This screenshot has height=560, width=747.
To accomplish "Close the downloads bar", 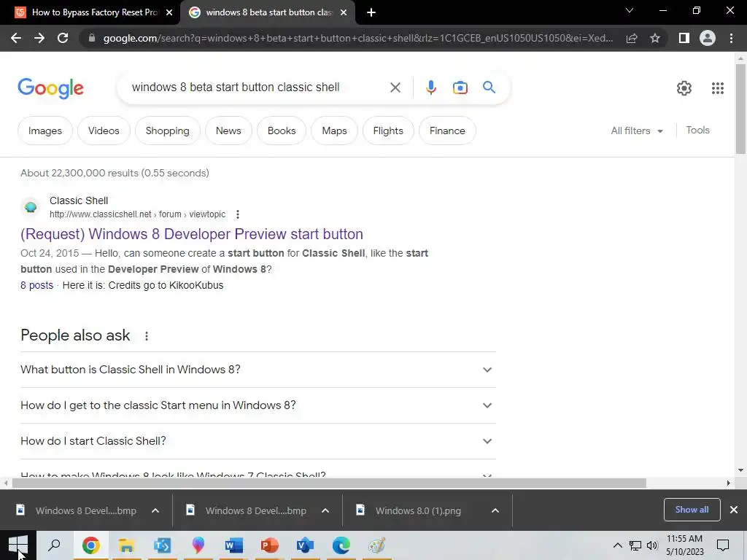I will point(734,510).
